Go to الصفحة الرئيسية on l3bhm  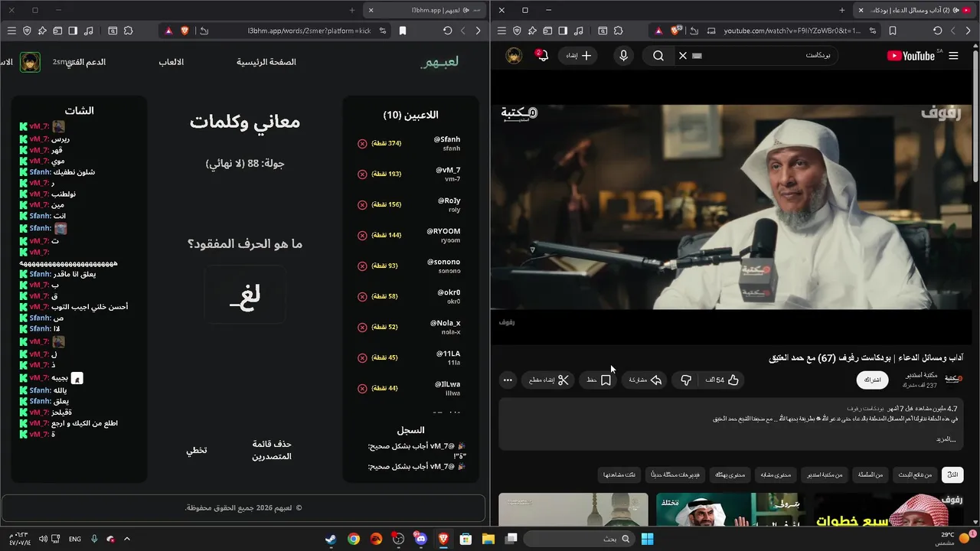(266, 62)
